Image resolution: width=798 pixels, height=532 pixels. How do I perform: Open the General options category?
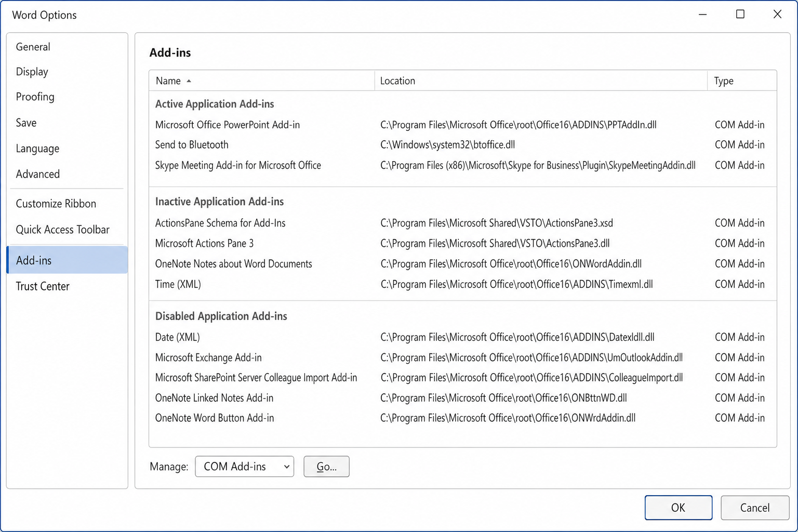67,47
